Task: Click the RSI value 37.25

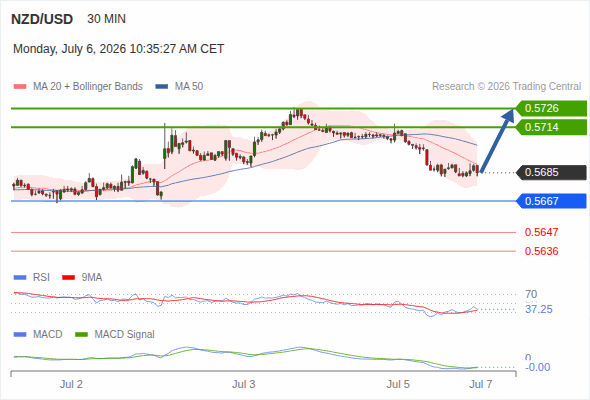Action: pyautogui.click(x=539, y=309)
